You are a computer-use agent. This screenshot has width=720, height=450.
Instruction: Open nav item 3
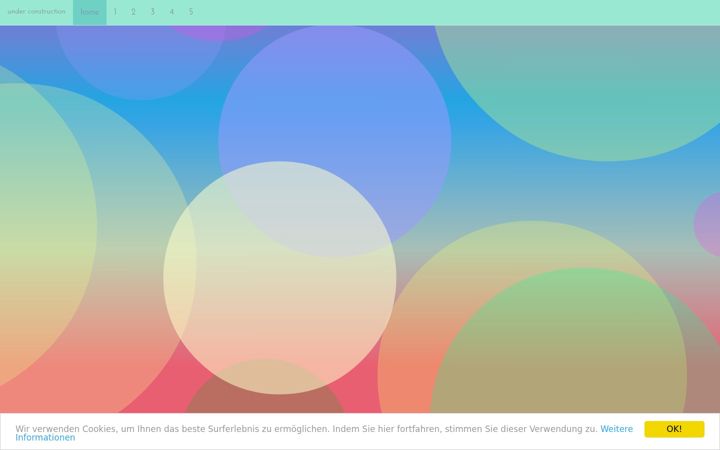(152, 12)
